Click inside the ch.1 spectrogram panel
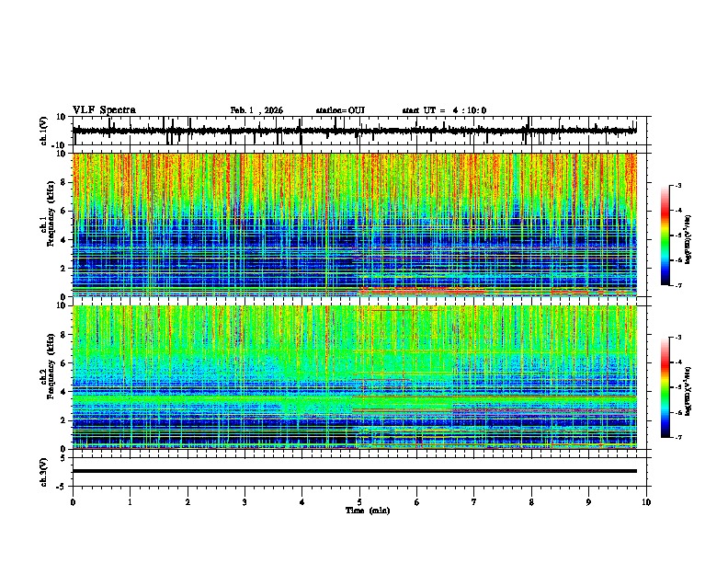Screen dimensions: 728x563 [354, 224]
